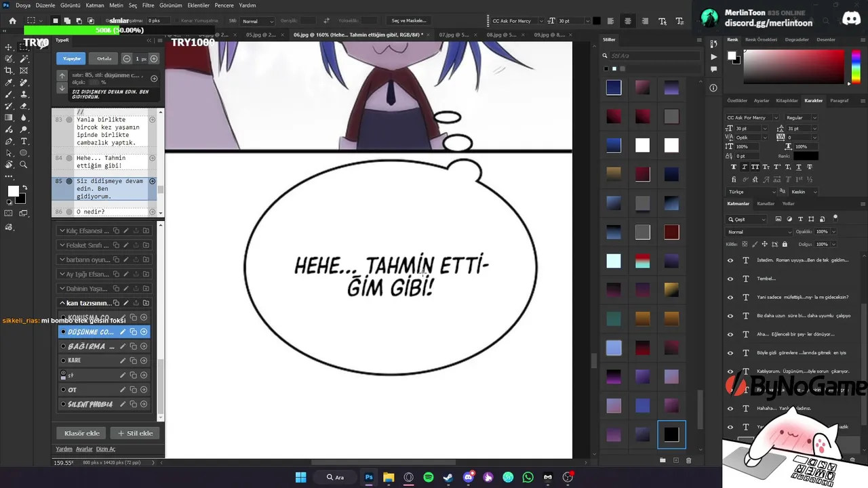The image size is (868, 488).
Task: Lock all layer attributes padlock icon
Action: pos(785,244)
